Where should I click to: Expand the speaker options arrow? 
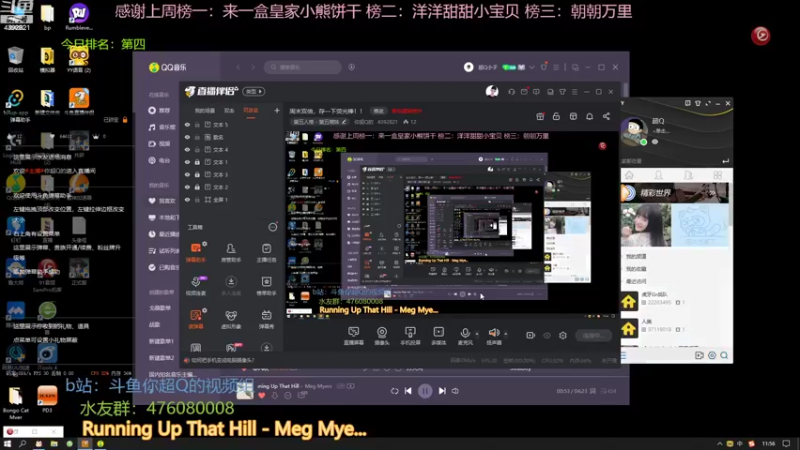pos(506,334)
